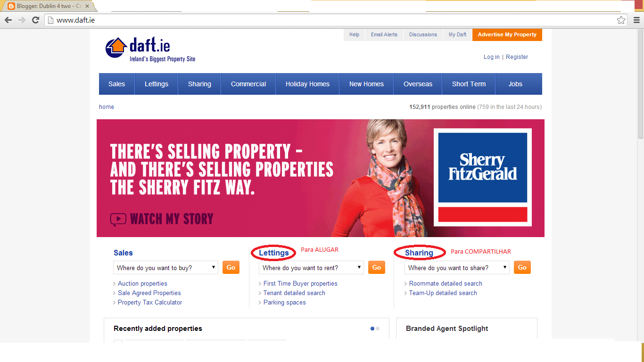The width and height of the screenshot is (644, 362).
Task: Open the Chrome menu hamburger icon
Action: [636, 20]
